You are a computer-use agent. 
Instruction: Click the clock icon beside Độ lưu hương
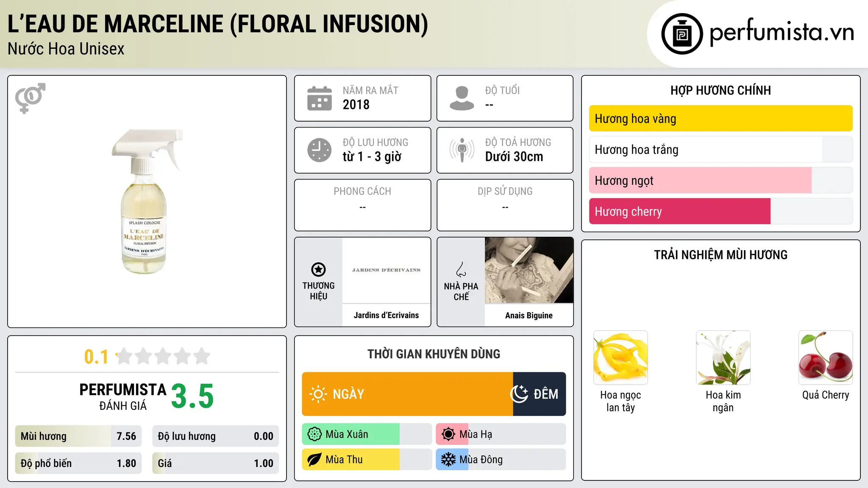coord(320,150)
